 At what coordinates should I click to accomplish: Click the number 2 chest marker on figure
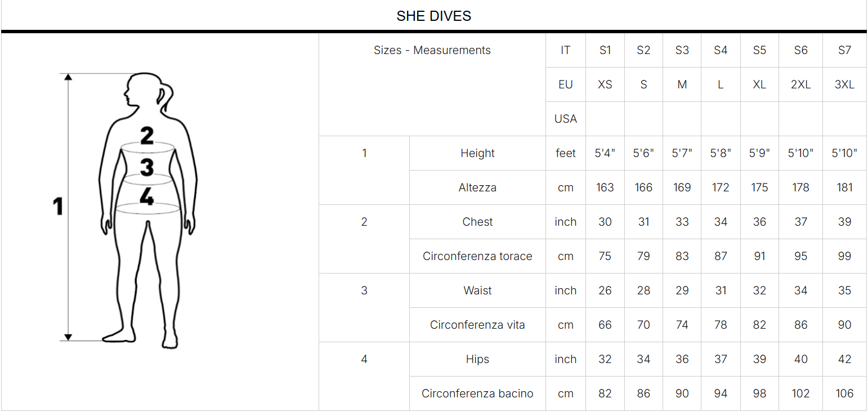(147, 135)
